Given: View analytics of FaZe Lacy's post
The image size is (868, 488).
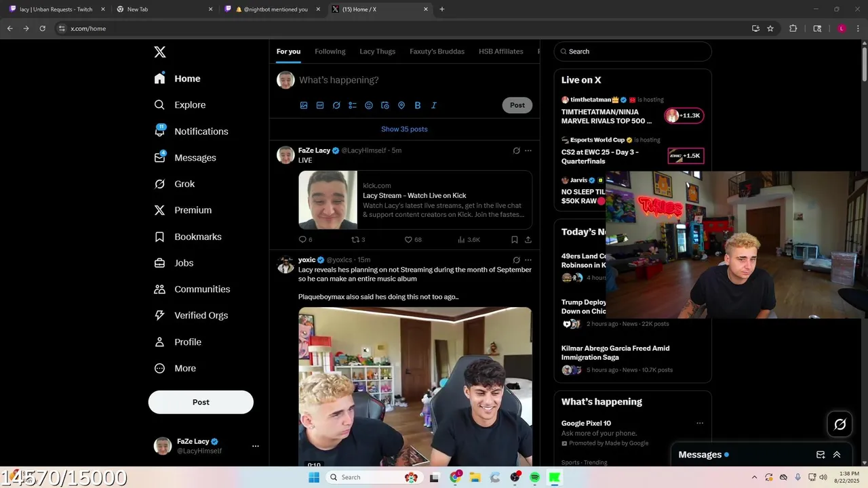Looking at the screenshot, I should coord(469,239).
